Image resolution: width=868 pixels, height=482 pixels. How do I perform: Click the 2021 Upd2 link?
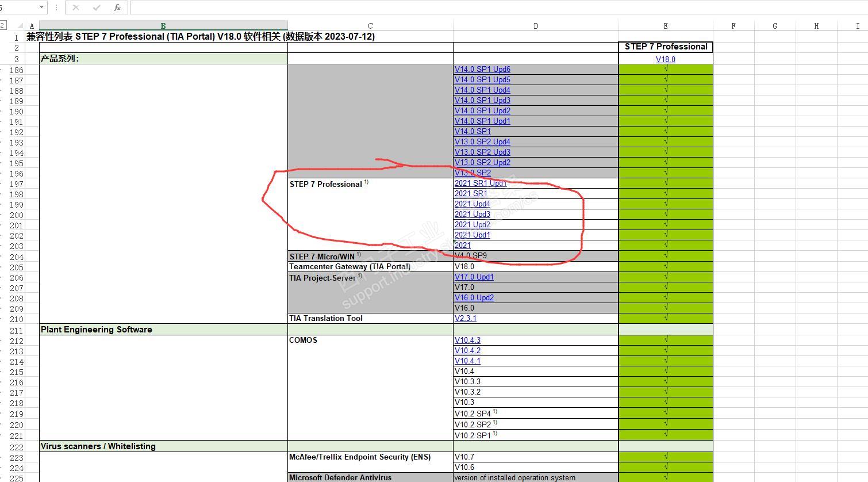tap(473, 224)
